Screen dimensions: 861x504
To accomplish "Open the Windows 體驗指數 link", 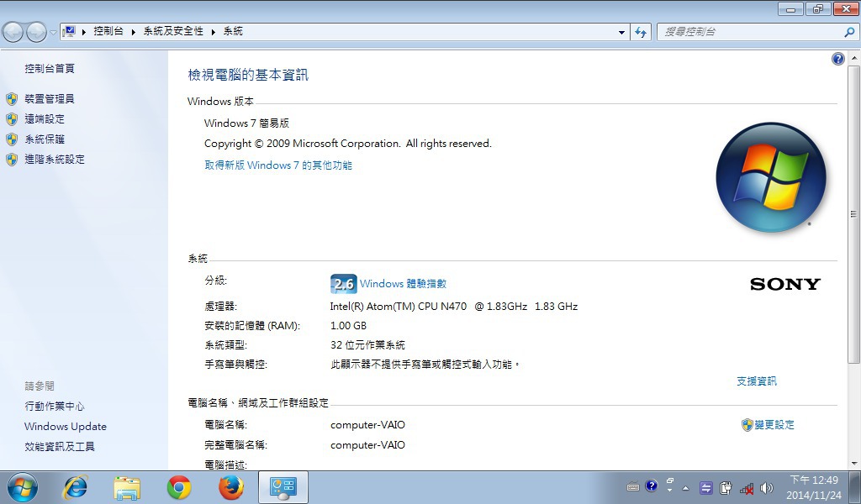I will 403,284.
